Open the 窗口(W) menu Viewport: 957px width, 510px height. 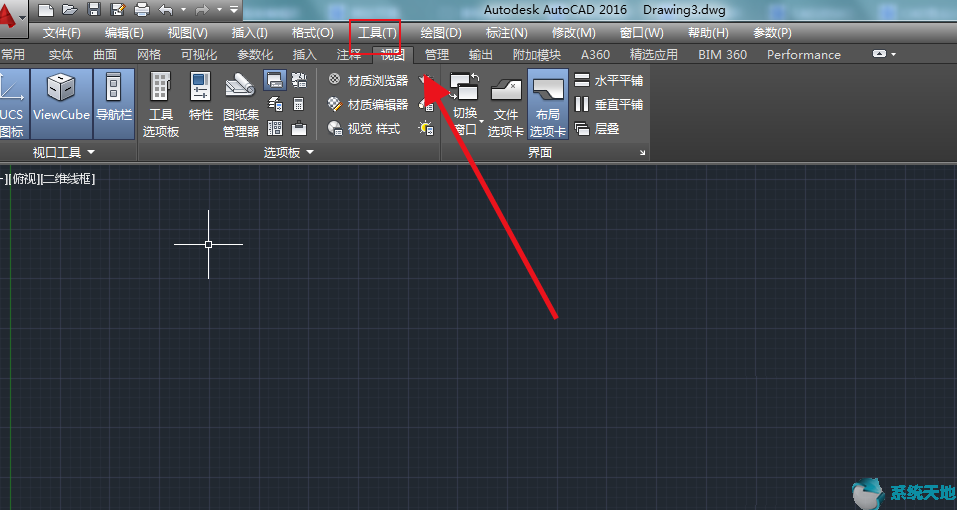641,32
